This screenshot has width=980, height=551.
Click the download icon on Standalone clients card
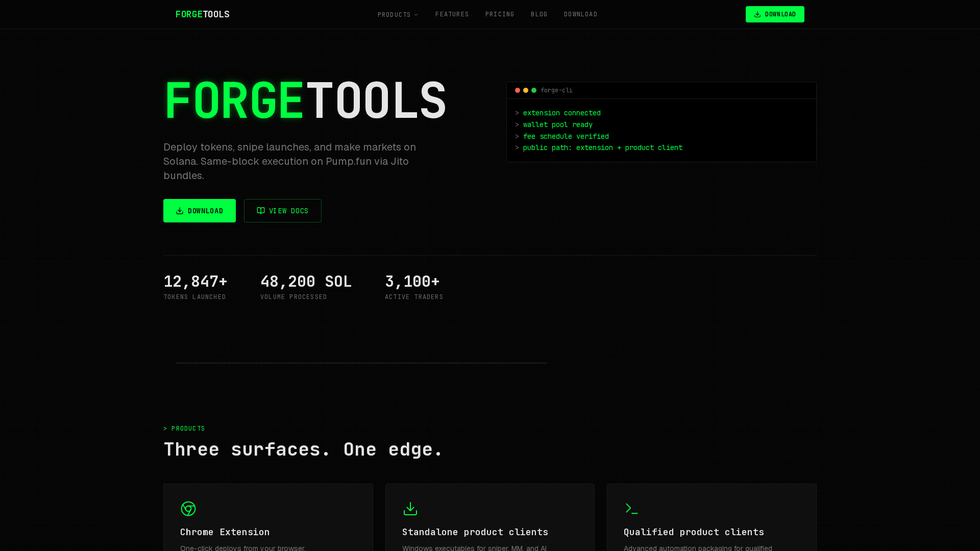coord(410,509)
